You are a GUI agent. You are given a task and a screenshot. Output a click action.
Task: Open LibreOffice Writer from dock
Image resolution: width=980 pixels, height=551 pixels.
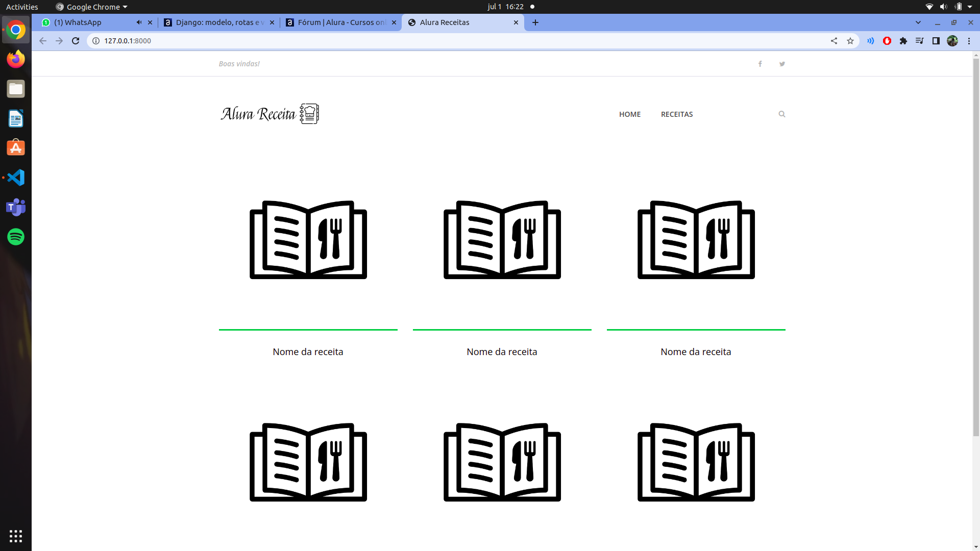point(16,118)
